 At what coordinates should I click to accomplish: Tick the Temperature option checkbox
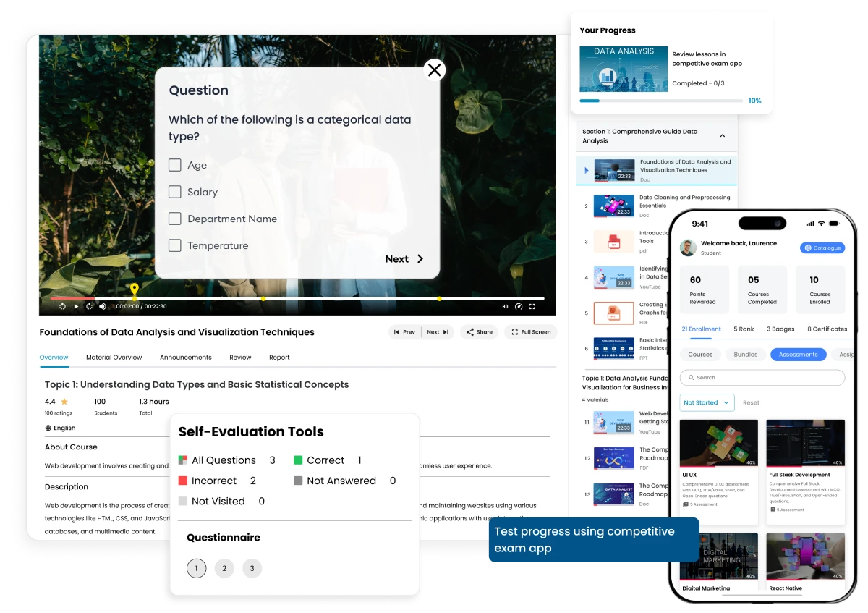175,245
